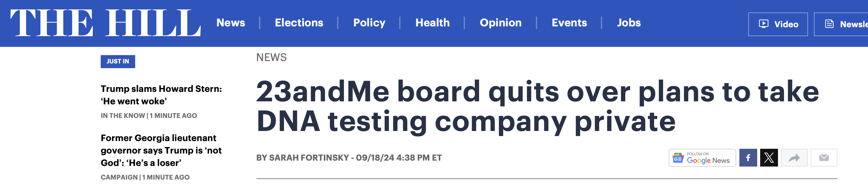The height and width of the screenshot is (195, 868).
Task: Share article on Facebook
Action: click(748, 158)
